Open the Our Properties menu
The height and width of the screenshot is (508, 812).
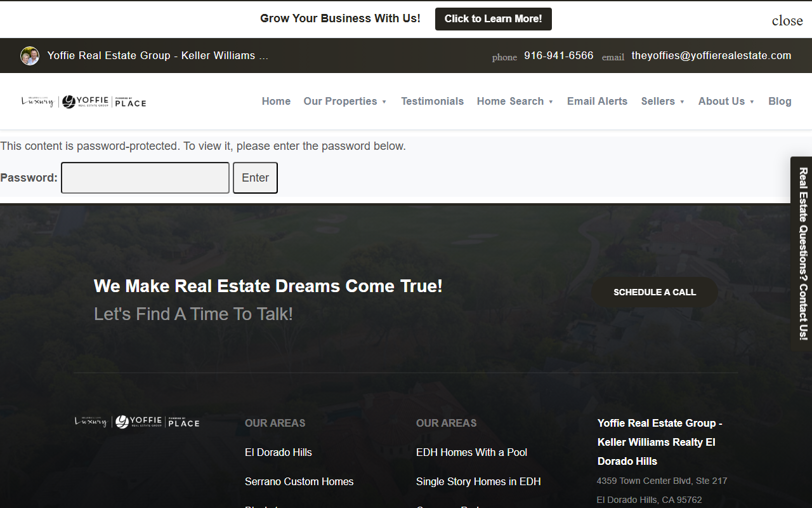(340, 102)
